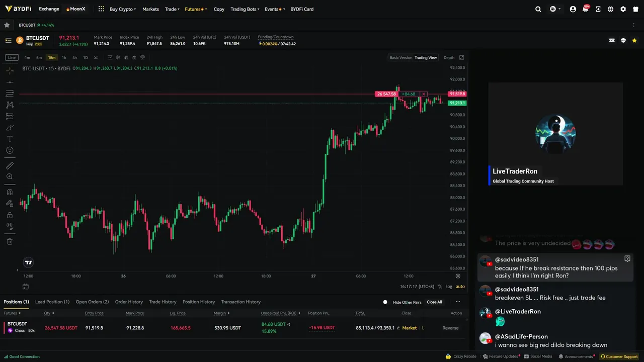The width and height of the screenshot is (644, 362).
Task: Expand more timeframe intervals dropdown
Action: click(x=96, y=58)
